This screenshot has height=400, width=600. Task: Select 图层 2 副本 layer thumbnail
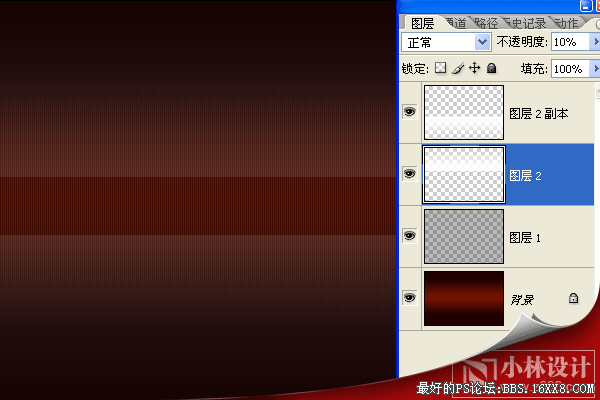pos(464,112)
